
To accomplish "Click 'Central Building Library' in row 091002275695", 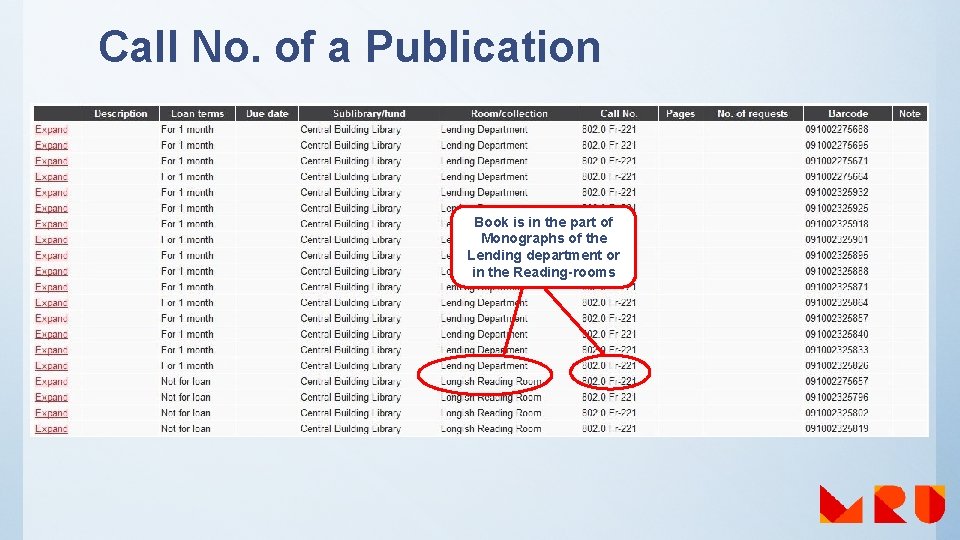I will click(x=351, y=146).
